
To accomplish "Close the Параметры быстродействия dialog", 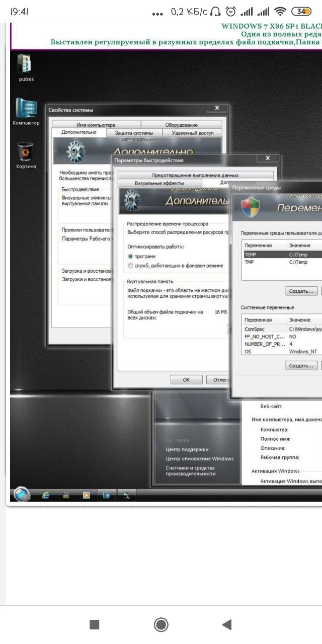I will pyautogui.click(x=267, y=158).
